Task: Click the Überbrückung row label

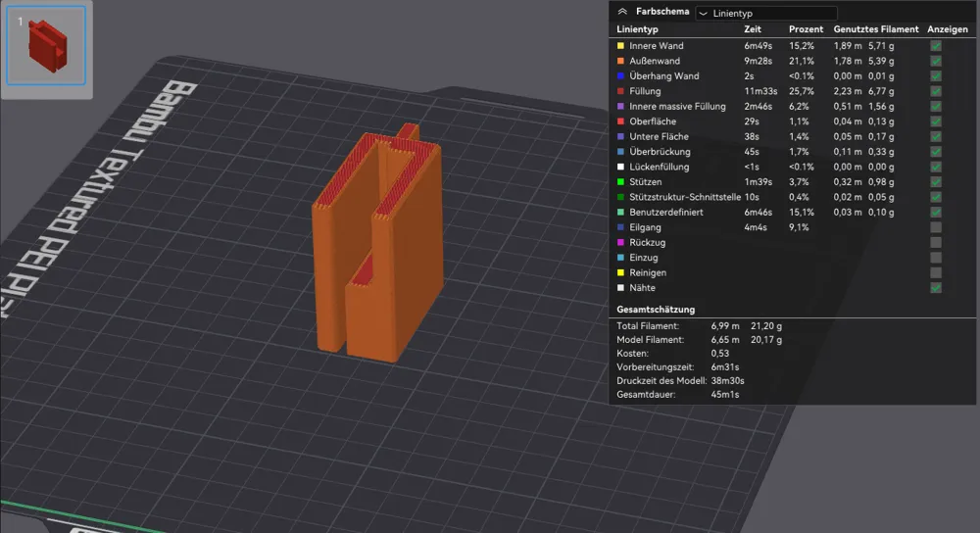Action: 659,152
